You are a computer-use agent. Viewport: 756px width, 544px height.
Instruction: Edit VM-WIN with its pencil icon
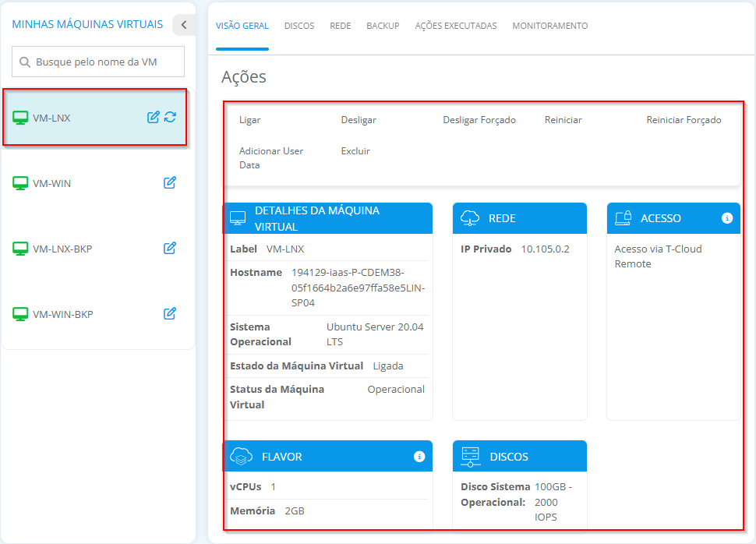(170, 183)
